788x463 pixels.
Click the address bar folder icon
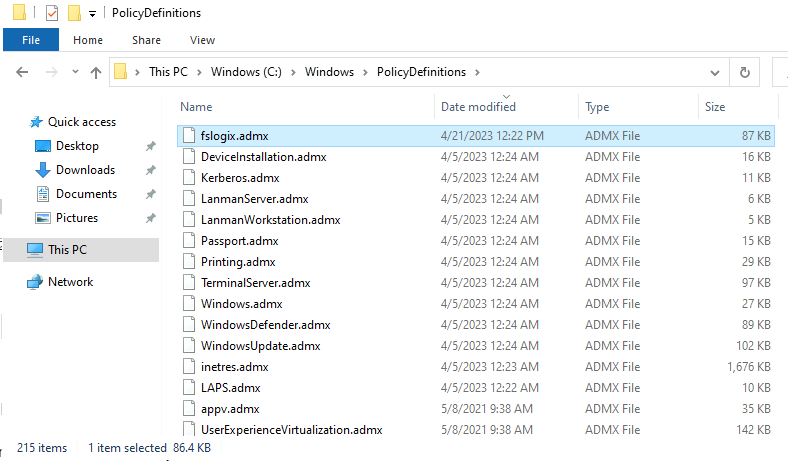tap(120, 71)
